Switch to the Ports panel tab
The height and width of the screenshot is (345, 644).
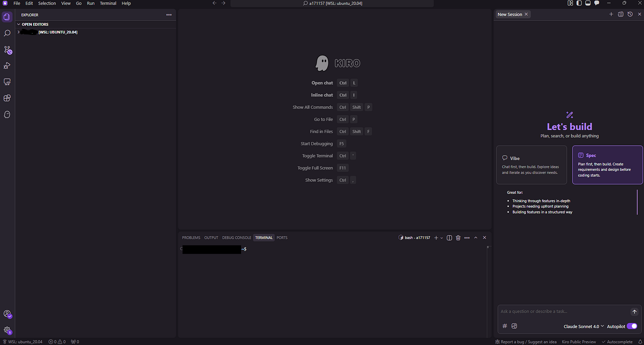[282, 238]
